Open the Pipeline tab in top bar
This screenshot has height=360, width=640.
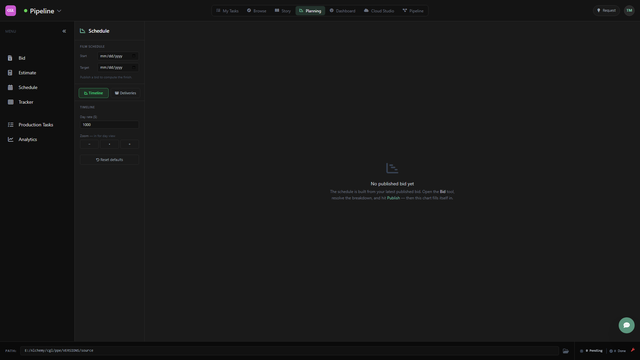tap(413, 11)
